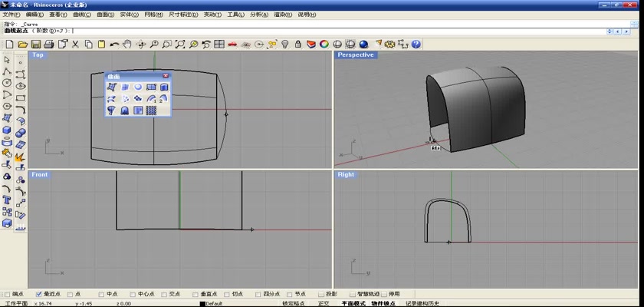Click the Help question mark icon

(416, 45)
